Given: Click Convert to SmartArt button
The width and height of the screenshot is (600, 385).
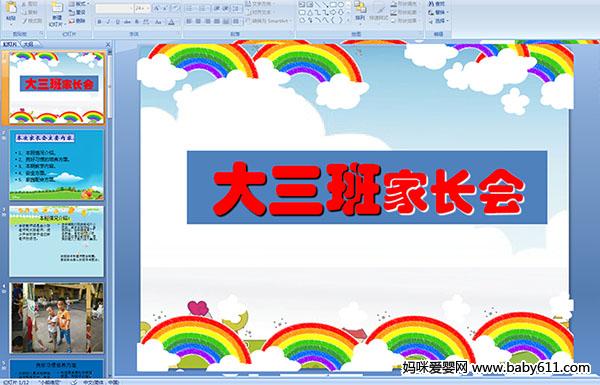Looking at the screenshot, I should (x=268, y=21).
